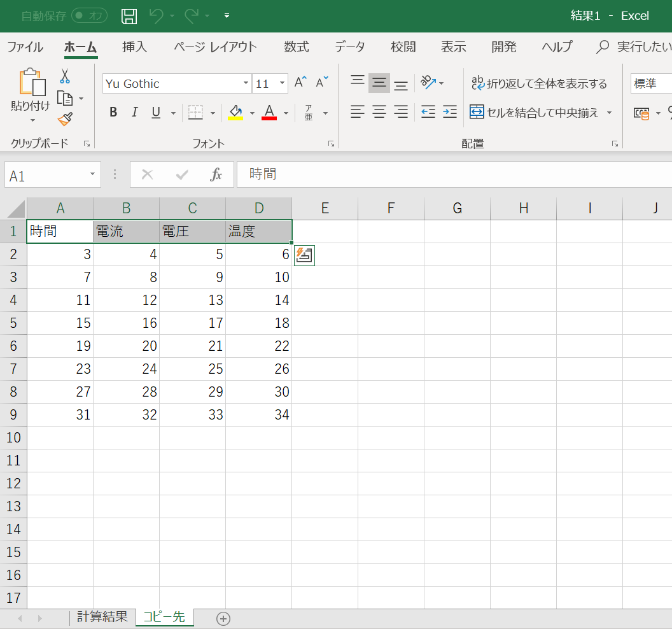Click the decrease indent icon
Image resolution: width=672 pixels, height=629 pixels.
click(428, 112)
